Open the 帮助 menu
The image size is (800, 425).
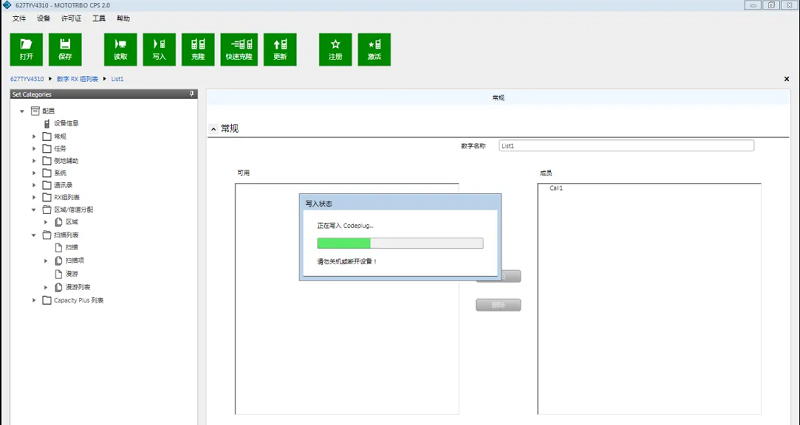tap(123, 18)
